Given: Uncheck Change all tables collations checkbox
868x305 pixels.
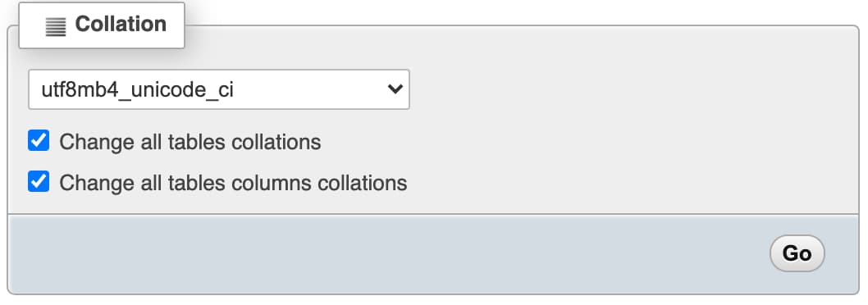Looking at the screenshot, I should pos(39,140).
